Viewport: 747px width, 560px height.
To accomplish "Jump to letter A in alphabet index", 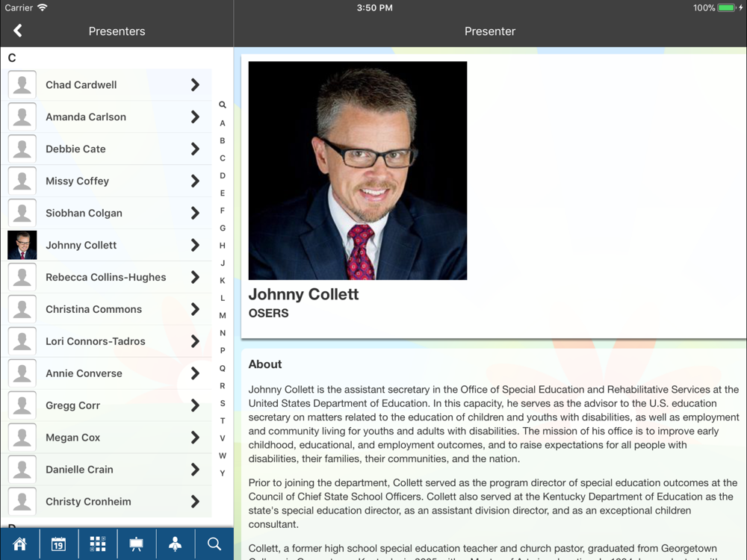I will pyautogui.click(x=223, y=123).
